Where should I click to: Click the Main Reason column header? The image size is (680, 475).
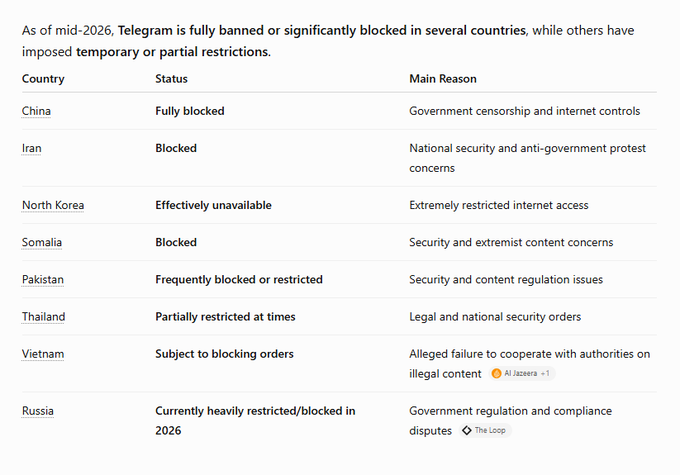click(x=443, y=79)
